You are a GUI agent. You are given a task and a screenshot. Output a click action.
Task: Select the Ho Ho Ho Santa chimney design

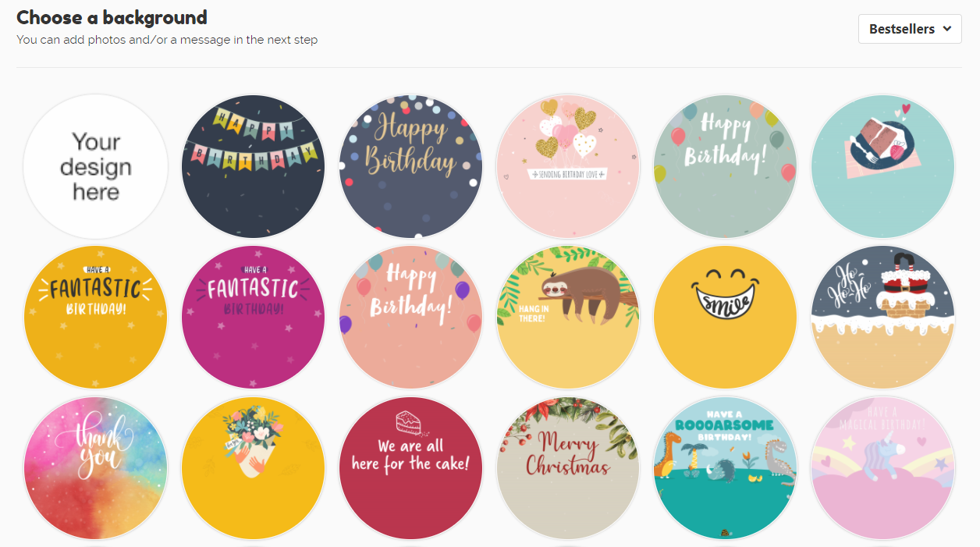[882, 318]
